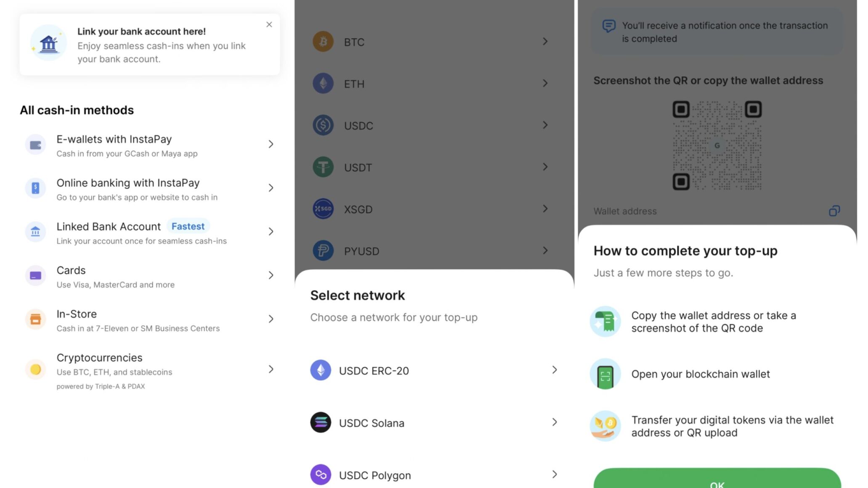Screen dimensions: 868x488
Task: Select the BTC cryptocurrency icon
Action: click(x=323, y=42)
